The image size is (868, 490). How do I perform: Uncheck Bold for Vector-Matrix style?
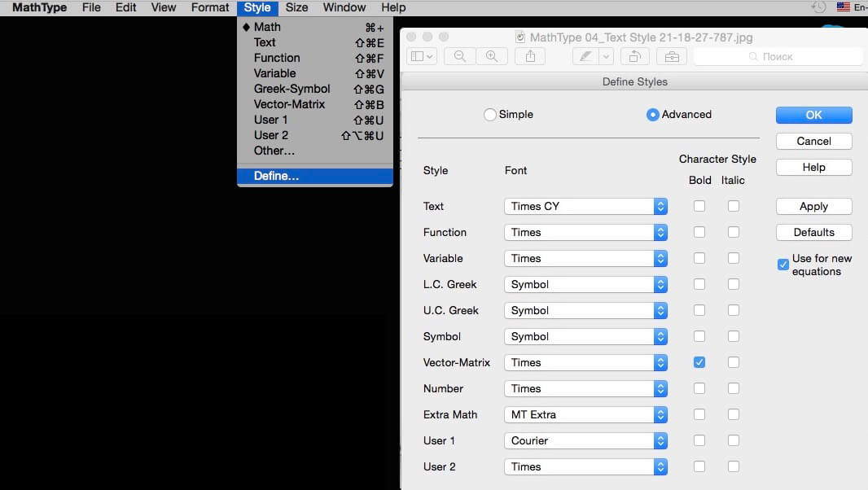pos(699,362)
